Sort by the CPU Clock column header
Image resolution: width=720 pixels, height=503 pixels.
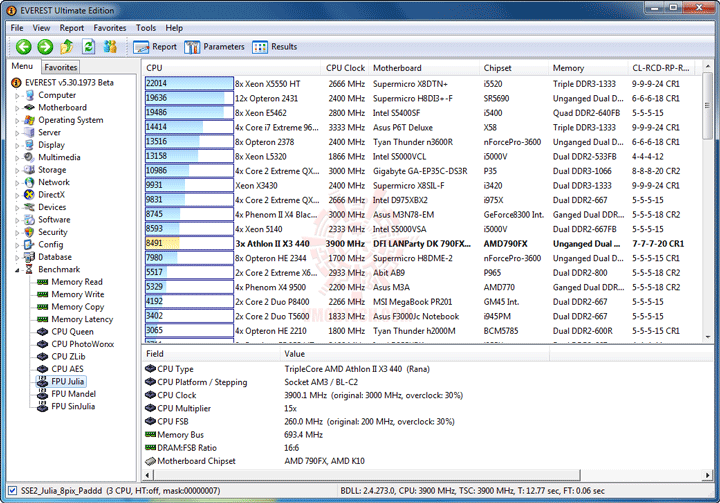pos(345,68)
